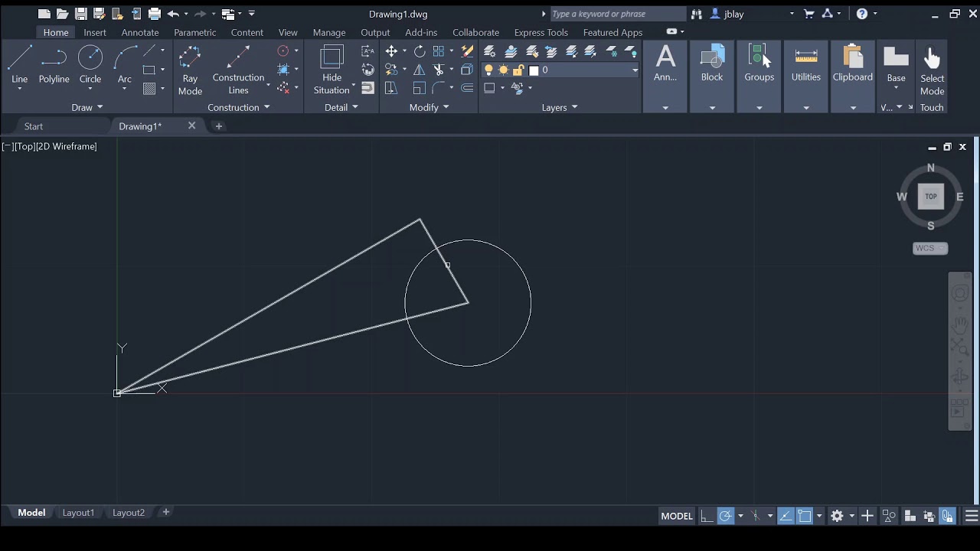Expand the Modify panel options
980x551 pixels.
[x=429, y=108]
